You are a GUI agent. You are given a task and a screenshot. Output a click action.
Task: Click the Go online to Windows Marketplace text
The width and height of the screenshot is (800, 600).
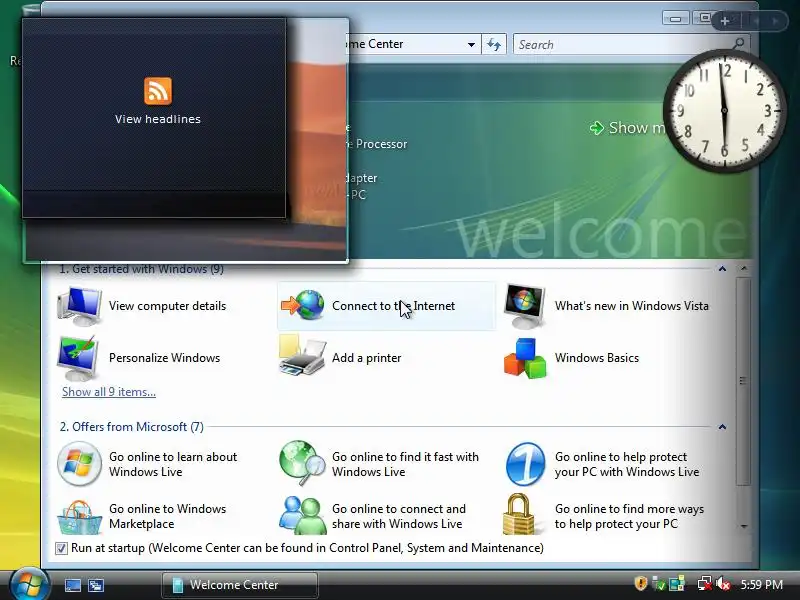(167, 516)
